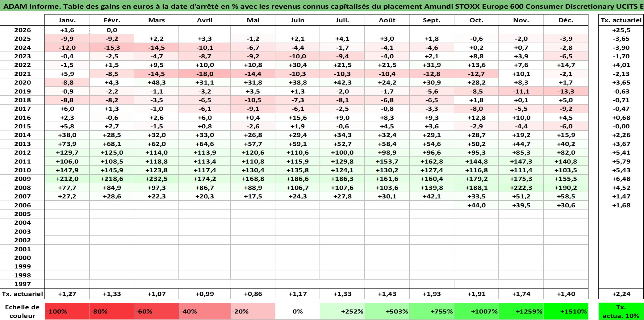
Task: Click the 2026 row label
Action: [23, 30]
